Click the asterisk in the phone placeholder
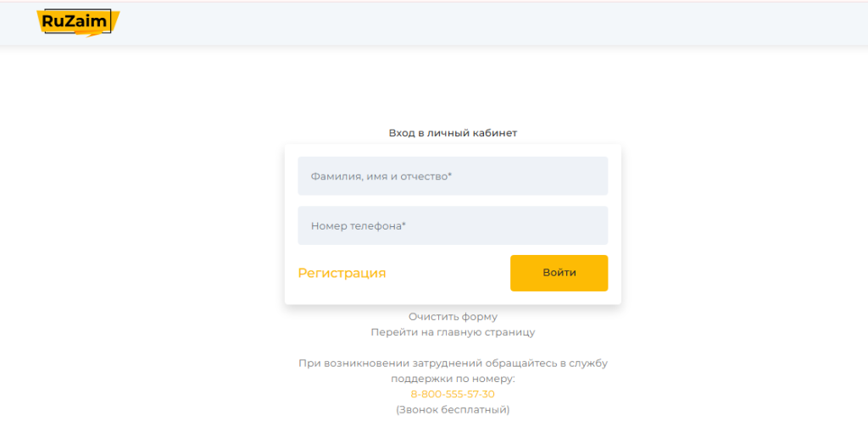 [x=403, y=225]
